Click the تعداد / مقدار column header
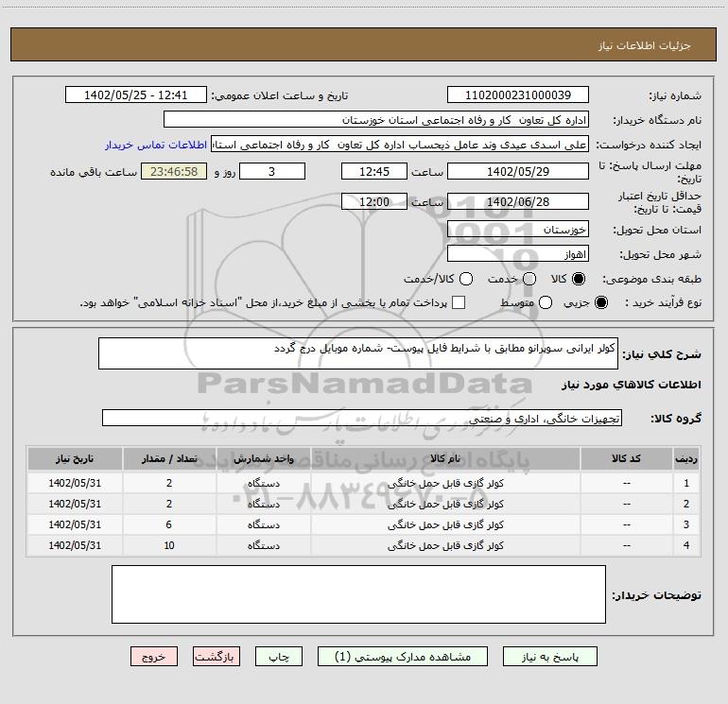This screenshot has height=704, width=728. point(169,459)
